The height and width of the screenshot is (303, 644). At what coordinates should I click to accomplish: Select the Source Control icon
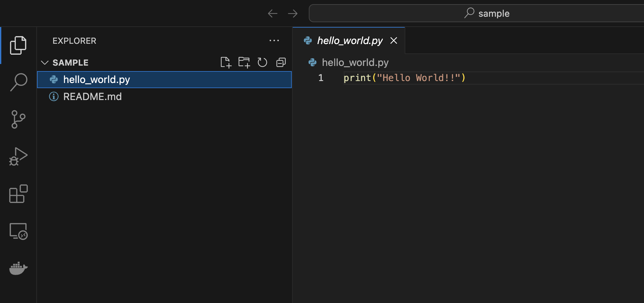[18, 119]
